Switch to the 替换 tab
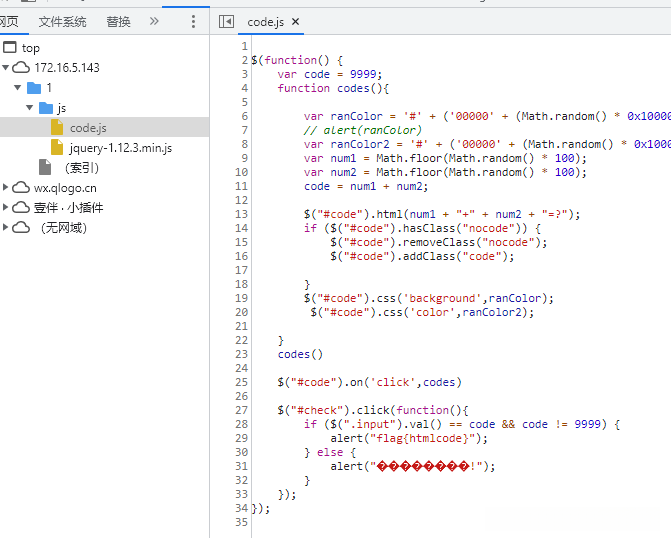671x538 pixels. (118, 21)
